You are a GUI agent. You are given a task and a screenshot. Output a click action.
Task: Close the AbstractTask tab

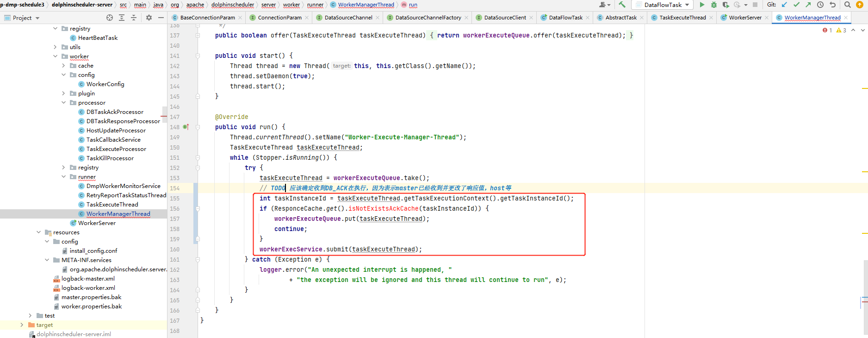[x=642, y=18]
